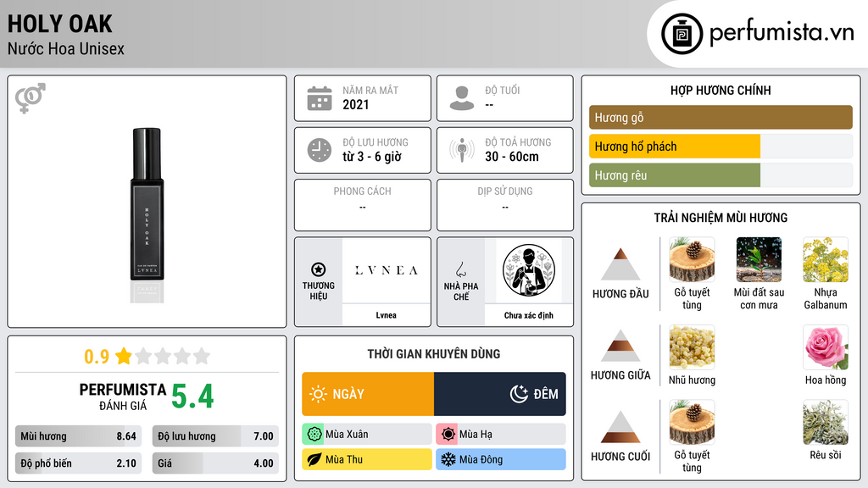Screen dimensions: 868x488
Task: Click the leaf icon for Mùa Thu
Action: [x=314, y=459]
